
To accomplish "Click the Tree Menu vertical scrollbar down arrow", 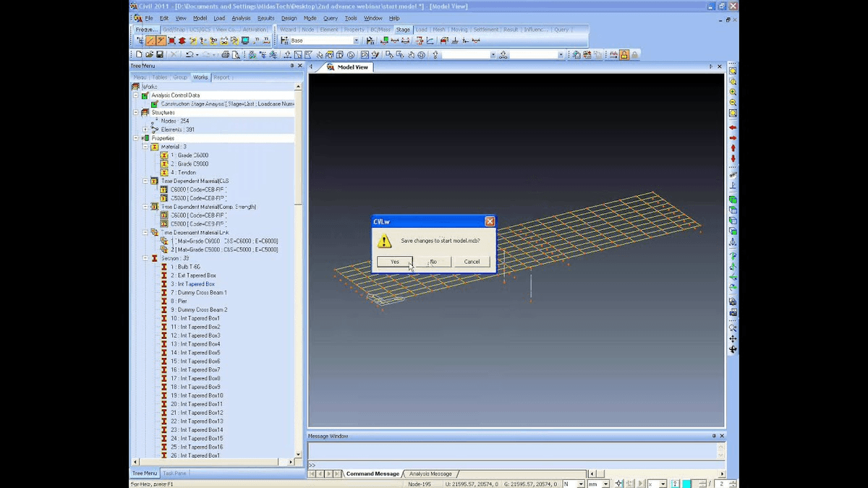I will point(298,455).
